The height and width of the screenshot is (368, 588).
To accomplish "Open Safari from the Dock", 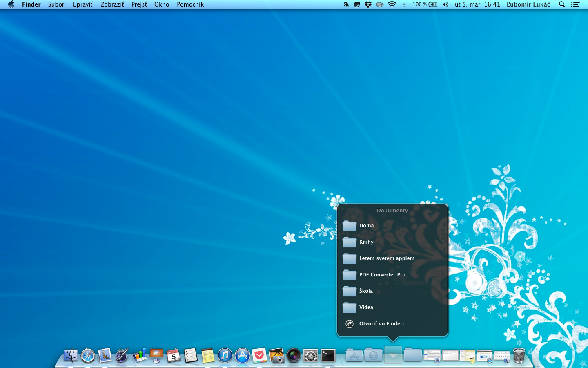I will pyautogui.click(x=88, y=355).
